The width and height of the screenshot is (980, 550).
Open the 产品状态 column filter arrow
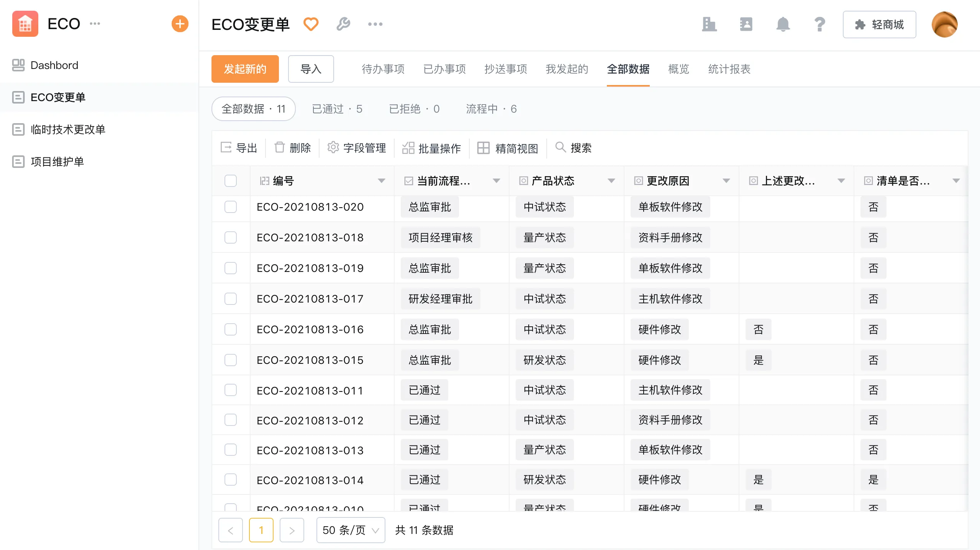pos(611,181)
